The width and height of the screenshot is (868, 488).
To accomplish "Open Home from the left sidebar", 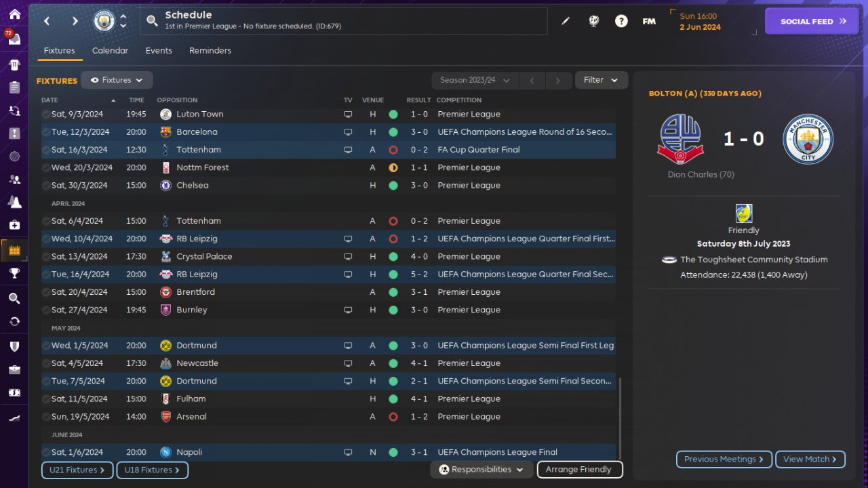I will coord(14,14).
